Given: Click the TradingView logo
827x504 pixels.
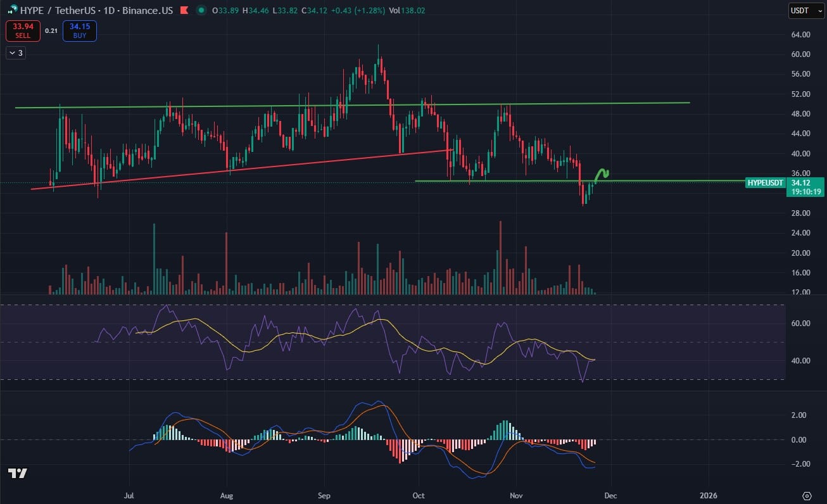Looking at the screenshot, I should coord(17,473).
